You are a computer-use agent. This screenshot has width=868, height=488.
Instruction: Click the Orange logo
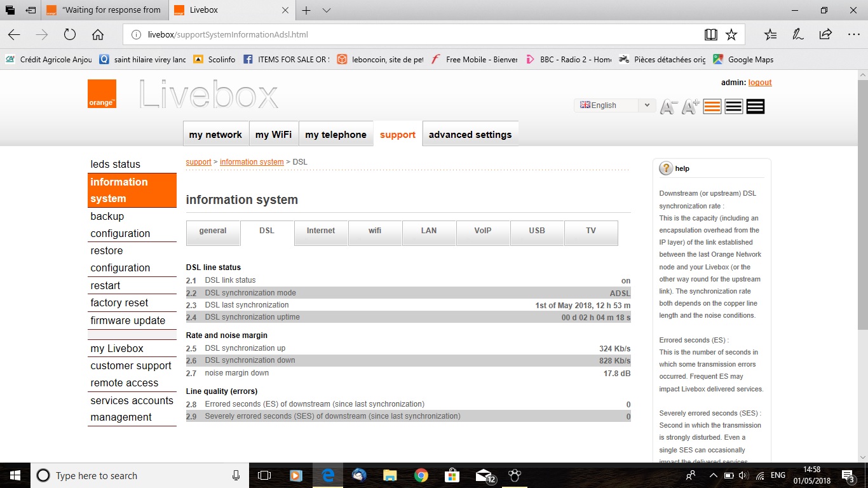click(102, 93)
